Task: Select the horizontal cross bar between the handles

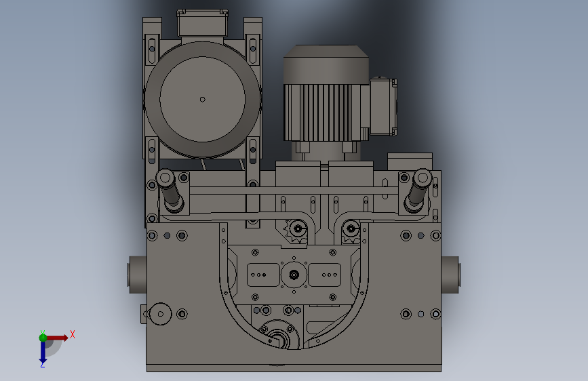Action: [x=294, y=190]
